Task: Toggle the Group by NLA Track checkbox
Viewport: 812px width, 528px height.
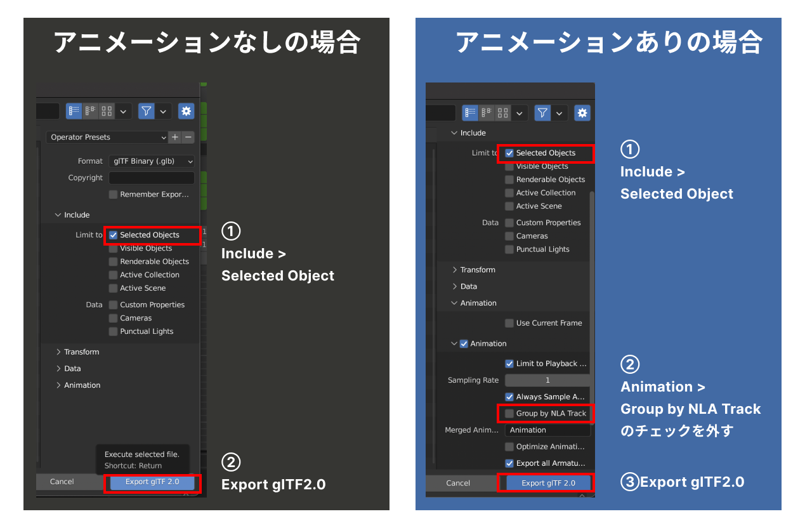Action: (x=509, y=413)
